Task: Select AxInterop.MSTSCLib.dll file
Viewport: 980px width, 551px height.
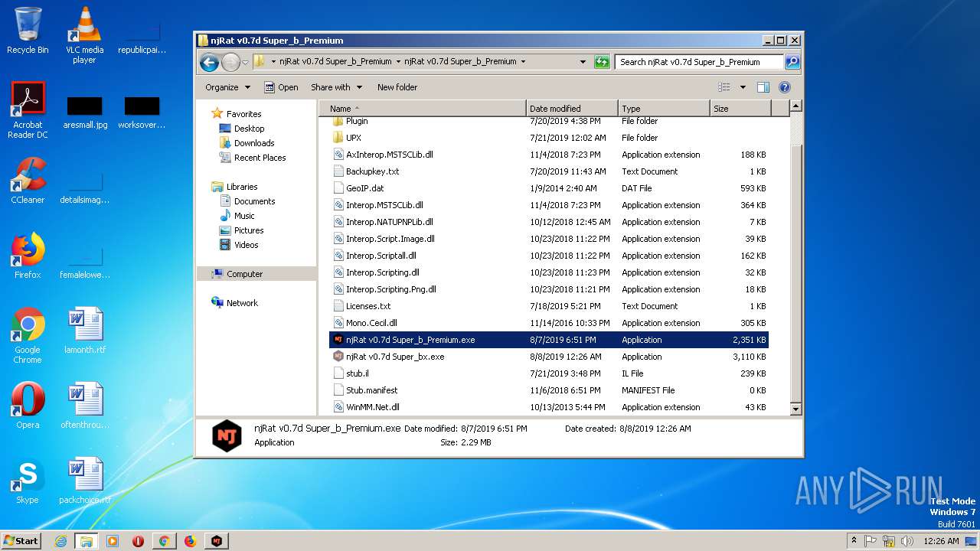Action: [x=549, y=155]
